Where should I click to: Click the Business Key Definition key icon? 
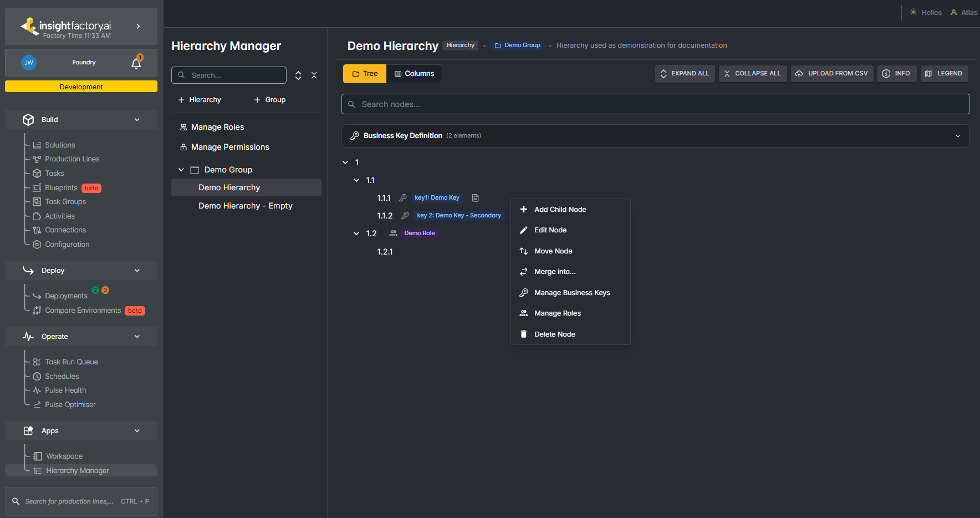pos(355,136)
